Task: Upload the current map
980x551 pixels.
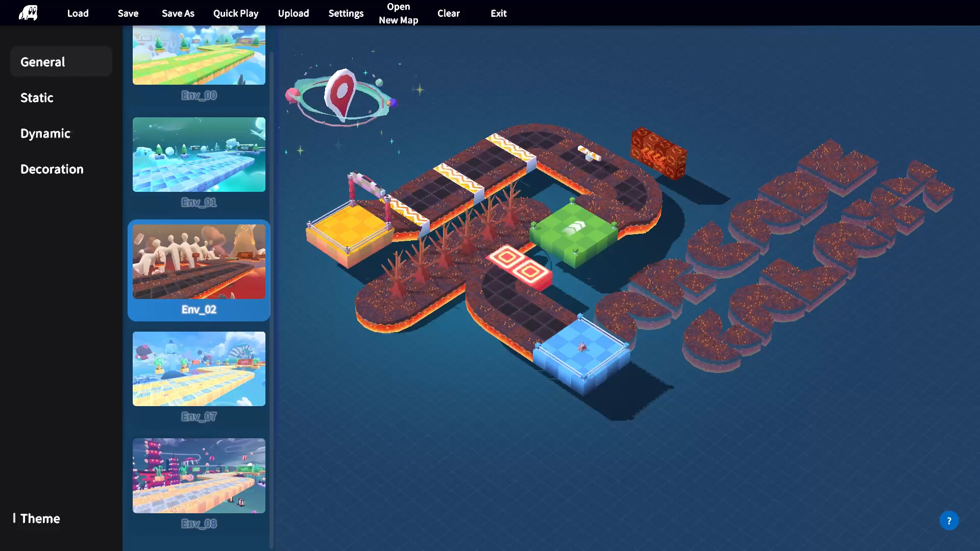Action: click(x=293, y=13)
